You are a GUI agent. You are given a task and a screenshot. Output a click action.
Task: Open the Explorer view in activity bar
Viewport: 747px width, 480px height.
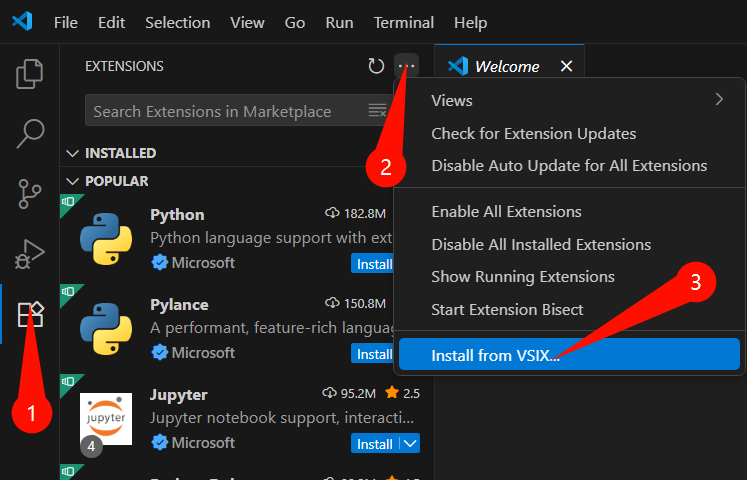pos(30,74)
